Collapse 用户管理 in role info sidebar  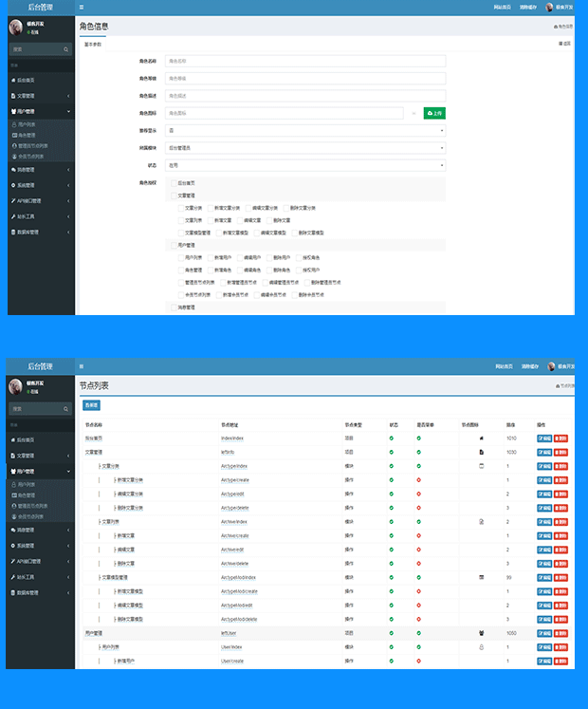41,111
